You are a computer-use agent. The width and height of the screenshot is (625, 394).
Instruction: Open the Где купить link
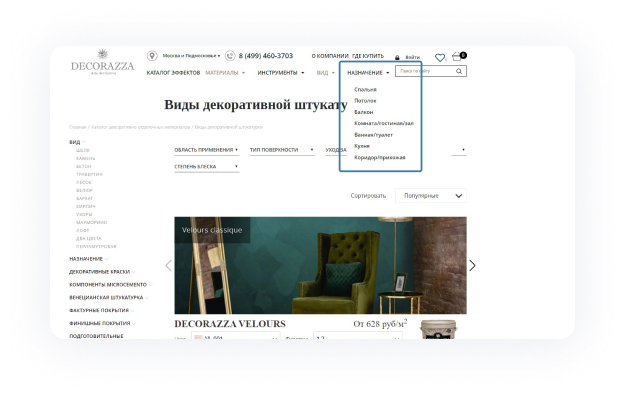pyautogui.click(x=368, y=56)
